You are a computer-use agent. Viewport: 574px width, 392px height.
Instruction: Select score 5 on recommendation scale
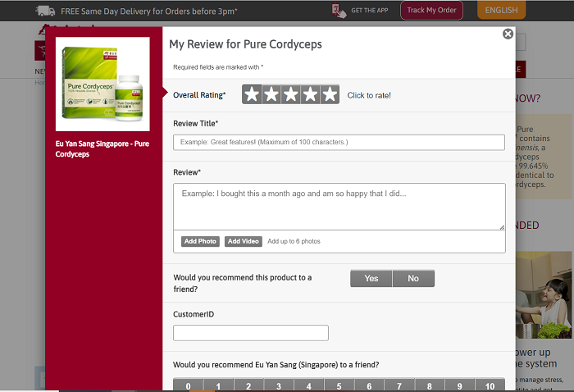pyautogui.click(x=339, y=385)
